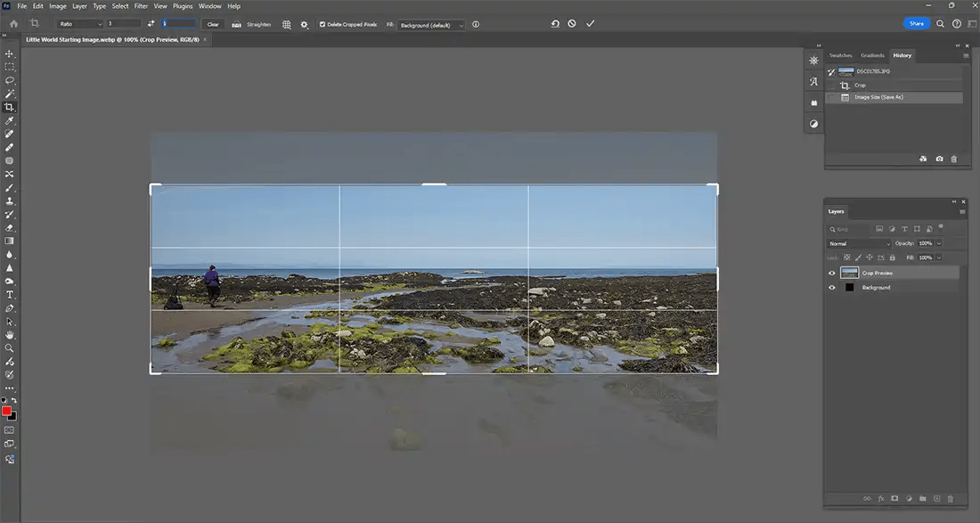Toggle lock all padlock icon
Image resolution: width=980 pixels, height=523 pixels.
click(893, 257)
